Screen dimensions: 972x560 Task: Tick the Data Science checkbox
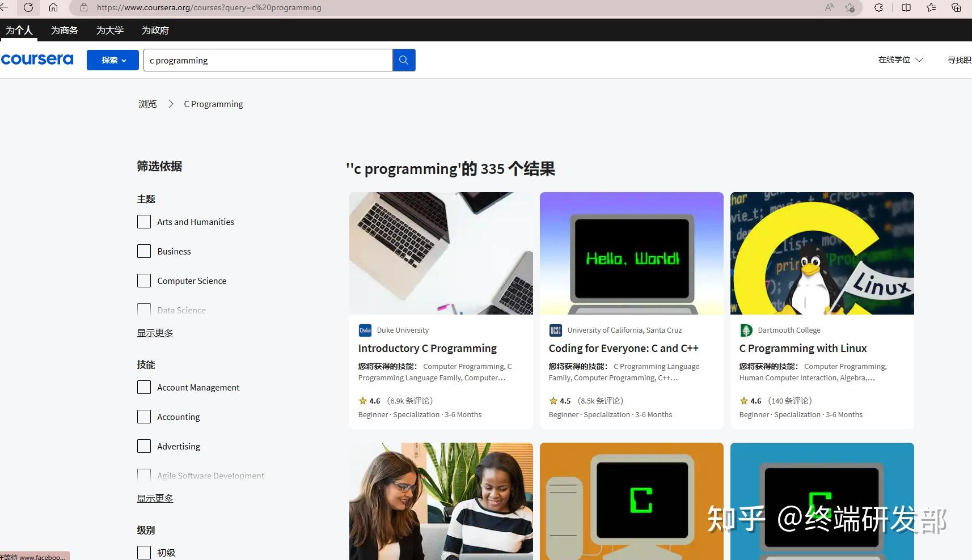click(x=144, y=309)
